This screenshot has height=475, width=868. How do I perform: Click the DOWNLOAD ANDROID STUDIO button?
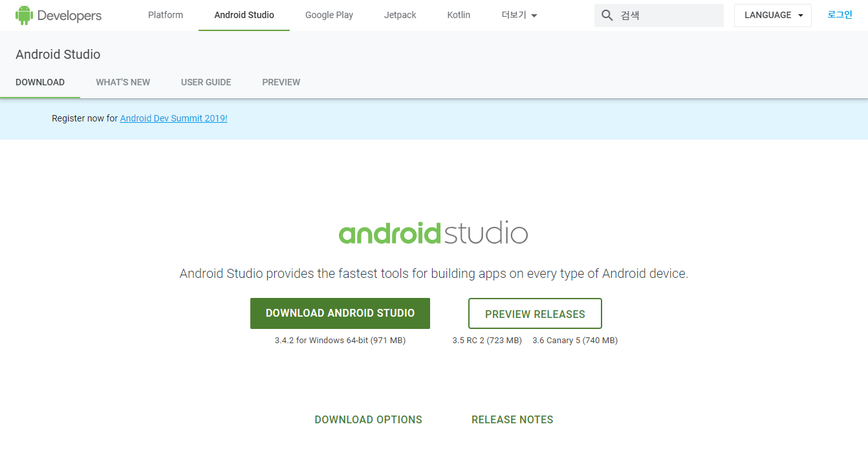coord(340,313)
